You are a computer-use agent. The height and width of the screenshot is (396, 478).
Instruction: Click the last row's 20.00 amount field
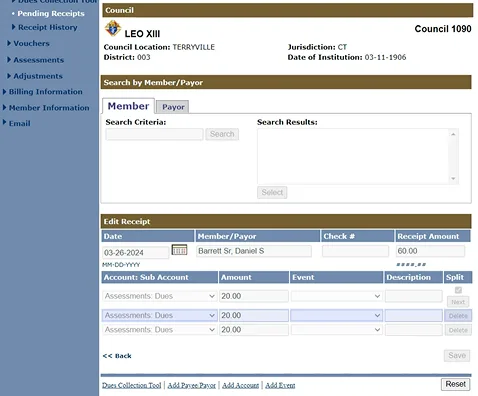[254, 330]
